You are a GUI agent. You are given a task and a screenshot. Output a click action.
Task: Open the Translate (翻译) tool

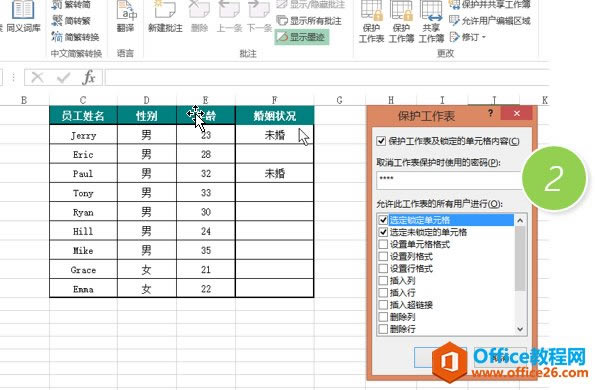pyautogui.click(x=126, y=16)
